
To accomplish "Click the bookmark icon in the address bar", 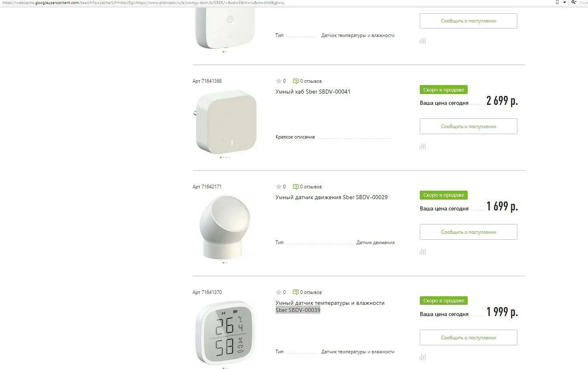I will pos(557,2).
